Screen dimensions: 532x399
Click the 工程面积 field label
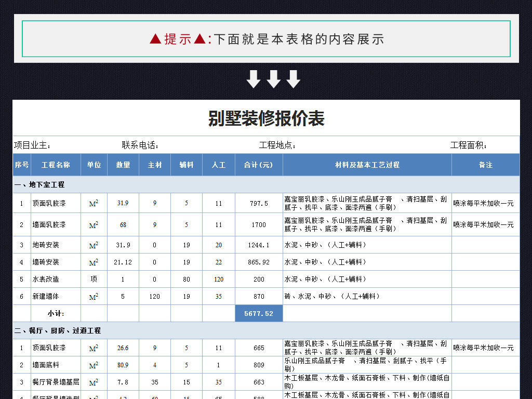click(x=467, y=145)
